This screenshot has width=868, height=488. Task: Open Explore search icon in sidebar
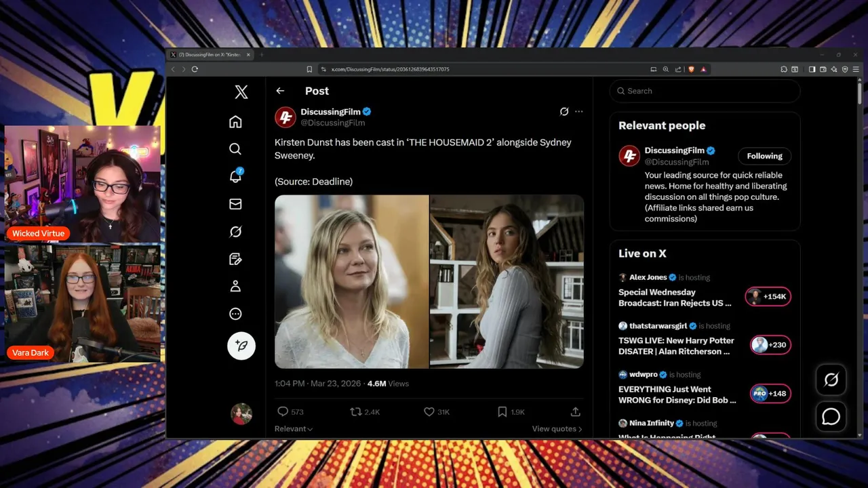coord(235,148)
